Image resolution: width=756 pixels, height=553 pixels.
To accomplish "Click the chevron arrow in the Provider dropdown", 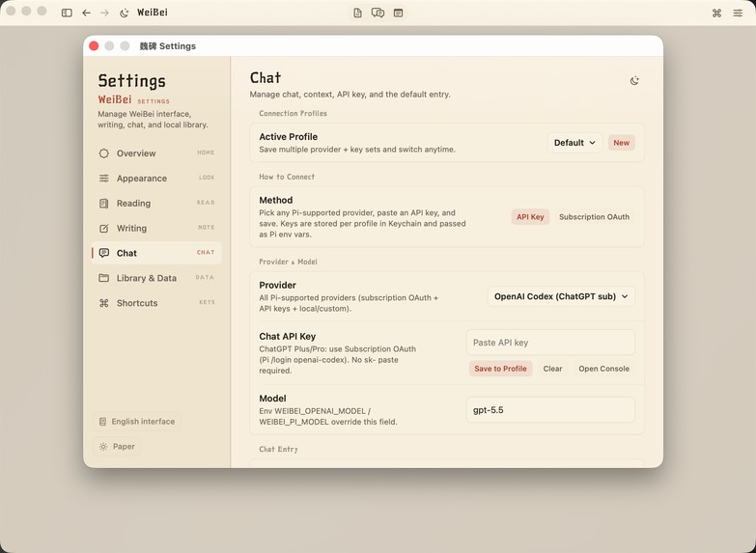I will click(625, 296).
